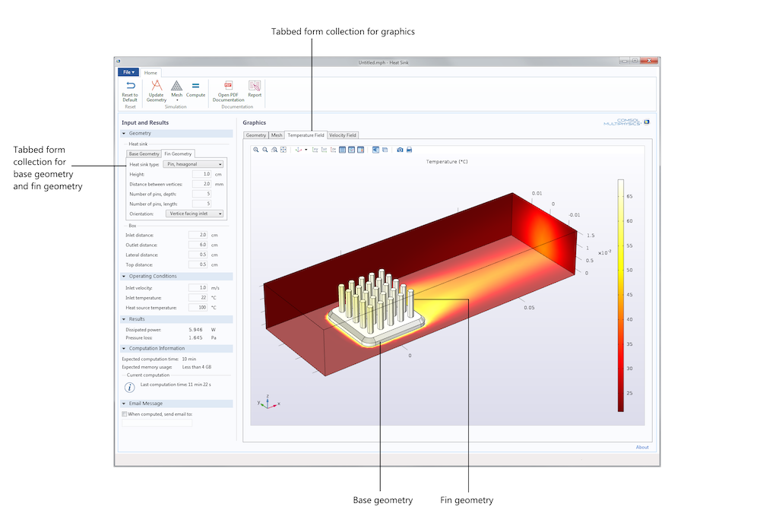This screenshot has height=532, width=760.
Task: Collapse the Results section
Action: (124, 319)
